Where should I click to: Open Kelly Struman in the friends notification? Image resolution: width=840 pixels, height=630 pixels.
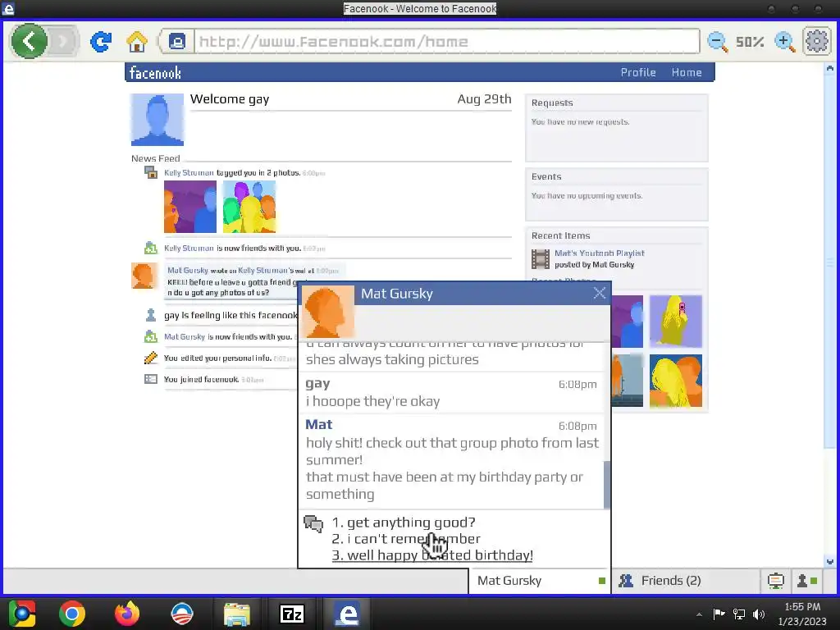[189, 248]
